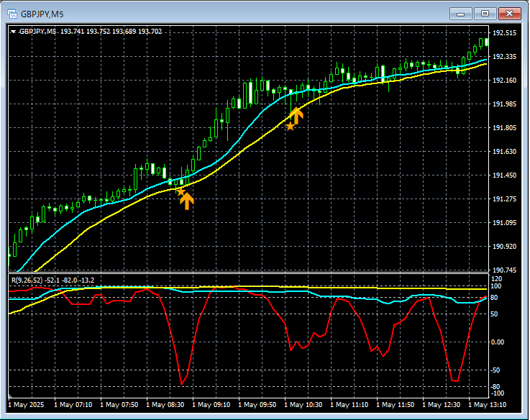Click the 191.985 price scale label

tap(505, 104)
